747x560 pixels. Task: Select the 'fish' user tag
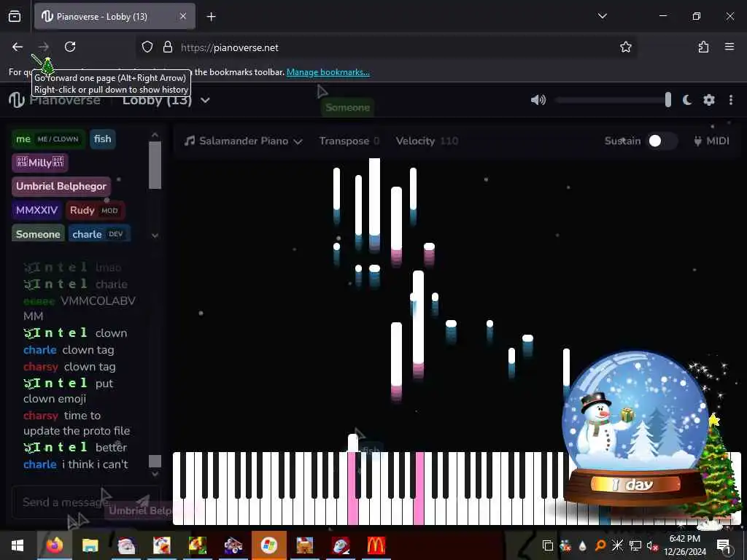(x=102, y=139)
